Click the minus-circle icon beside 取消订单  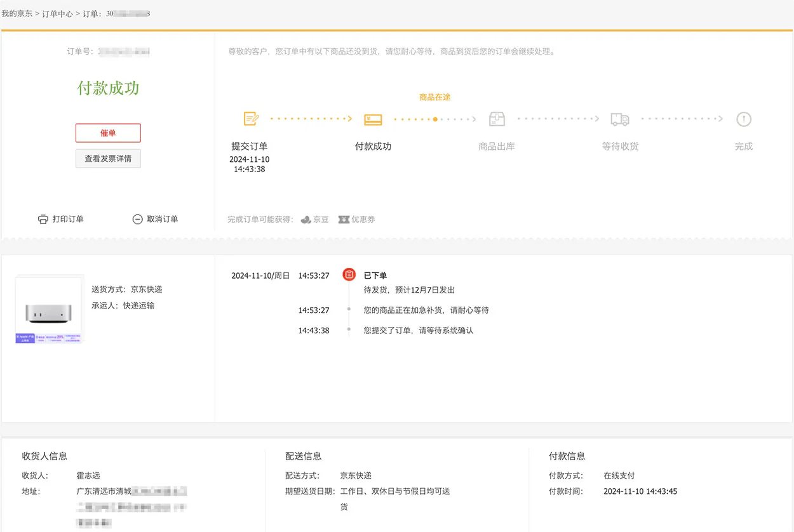tap(138, 219)
